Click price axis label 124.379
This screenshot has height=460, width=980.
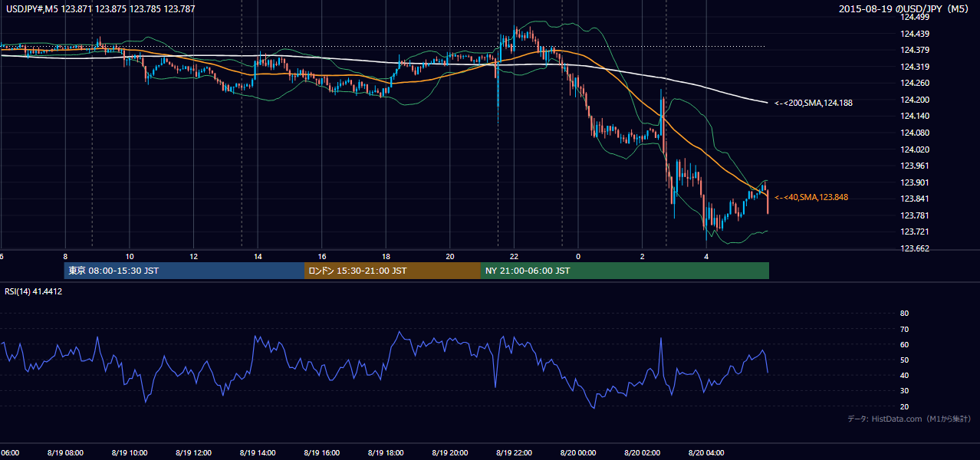[x=914, y=51]
